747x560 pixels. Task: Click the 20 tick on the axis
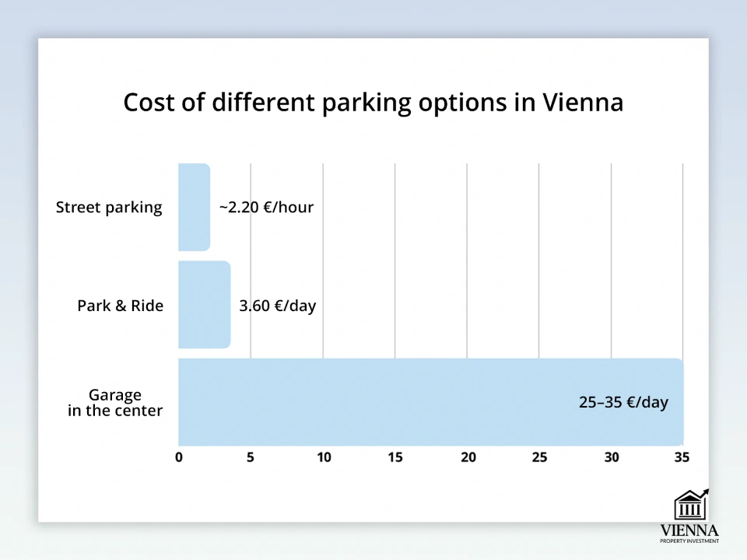(x=468, y=457)
